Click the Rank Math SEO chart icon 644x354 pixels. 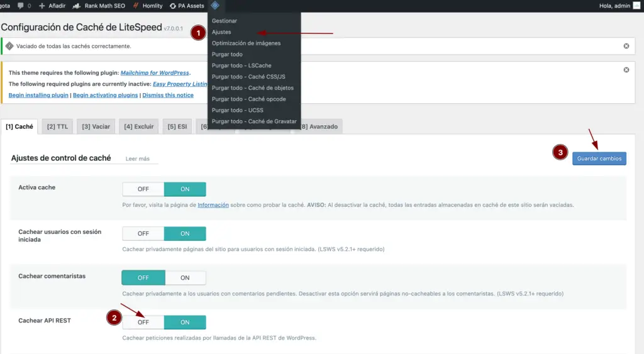tap(76, 6)
